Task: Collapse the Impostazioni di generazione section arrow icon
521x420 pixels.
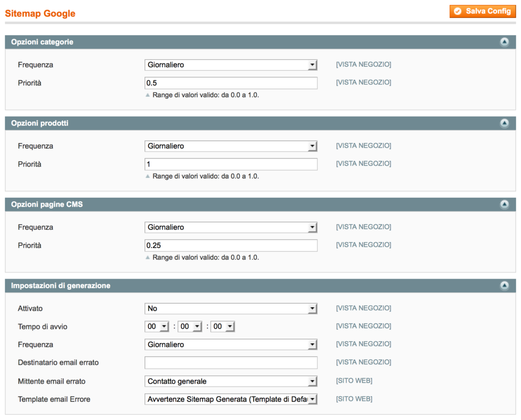Action: [x=504, y=286]
